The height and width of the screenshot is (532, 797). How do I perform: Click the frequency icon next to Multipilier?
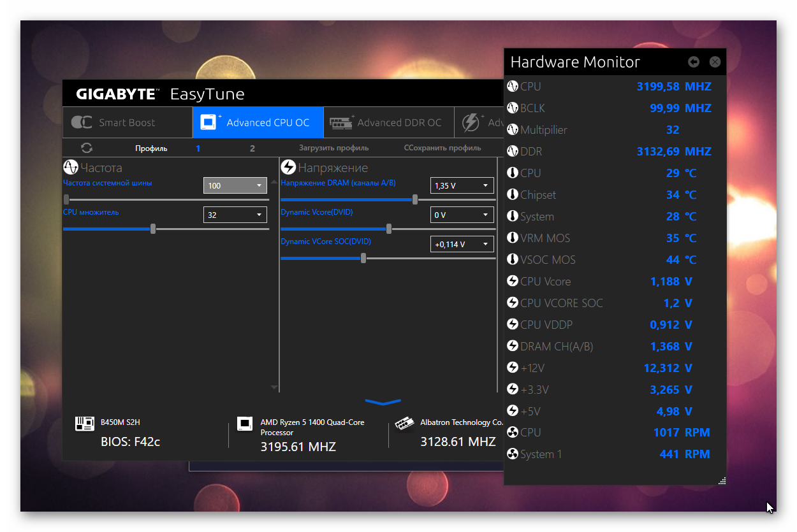click(512, 130)
